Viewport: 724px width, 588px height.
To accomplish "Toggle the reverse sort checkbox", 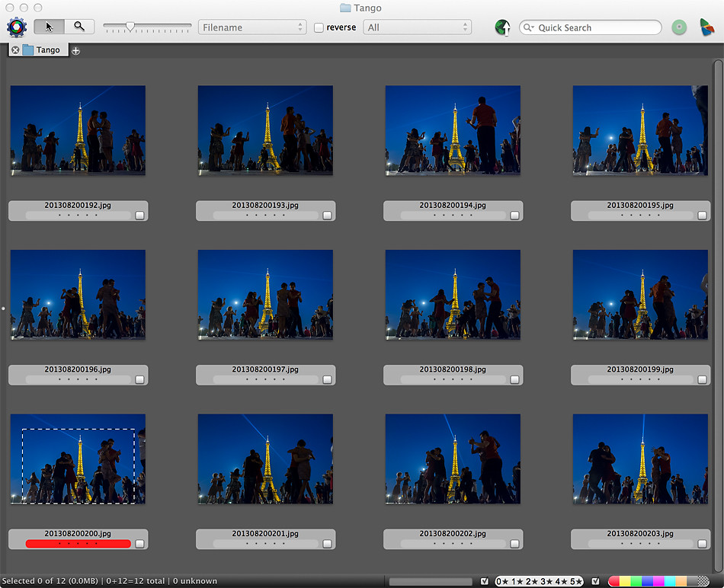I will (319, 27).
